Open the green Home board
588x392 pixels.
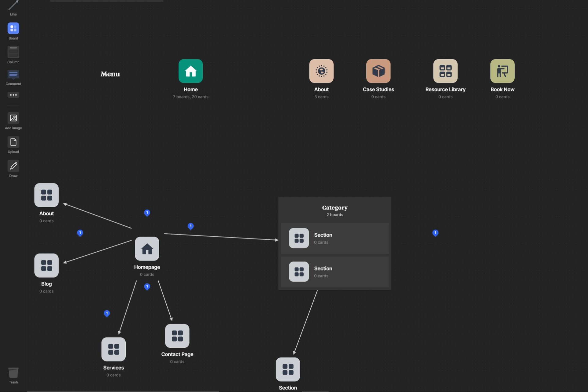coord(190,71)
